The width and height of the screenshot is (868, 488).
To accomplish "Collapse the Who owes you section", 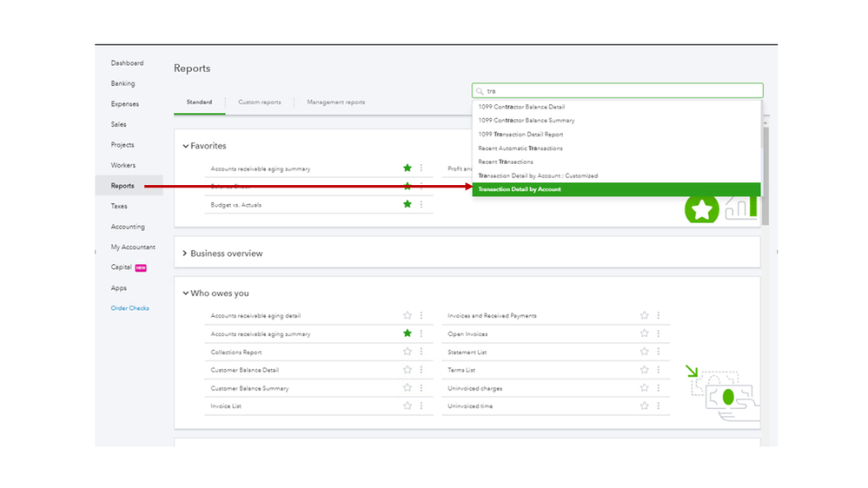I will (x=186, y=293).
